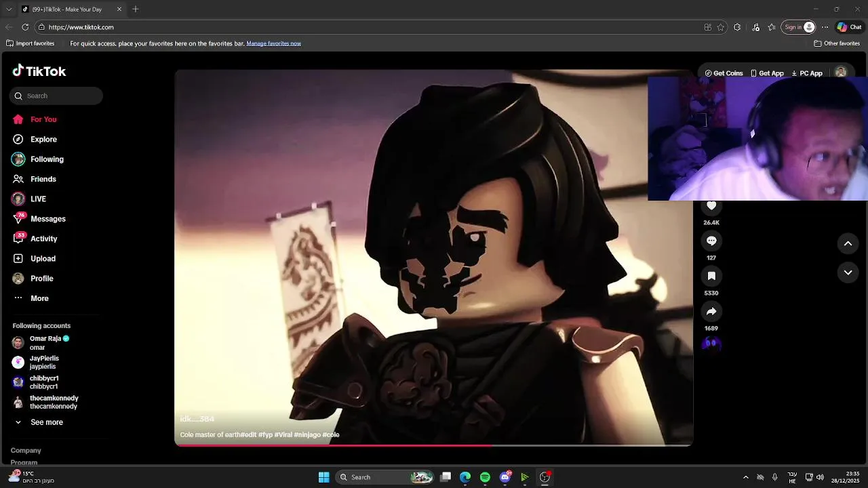Open the LIVE section

pyautogui.click(x=29, y=199)
